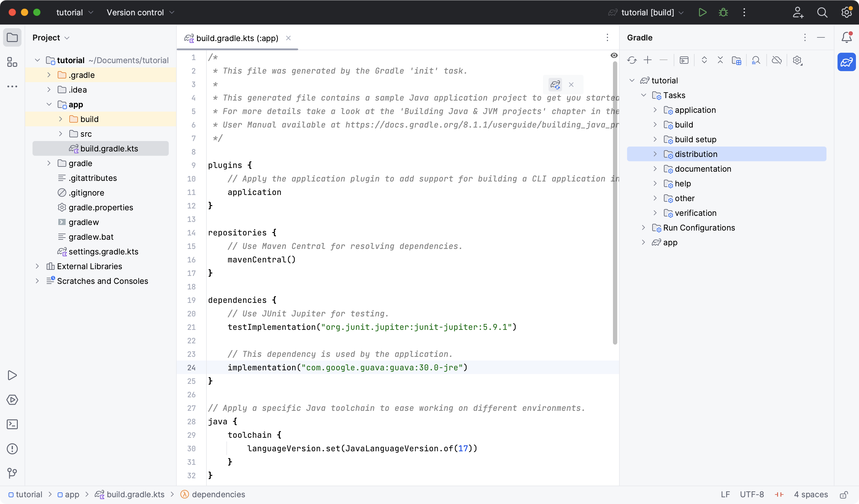Click Analyze Dependencies icon in Gradle toolbar
Viewport: 859px width, 504px height.
pos(756,60)
